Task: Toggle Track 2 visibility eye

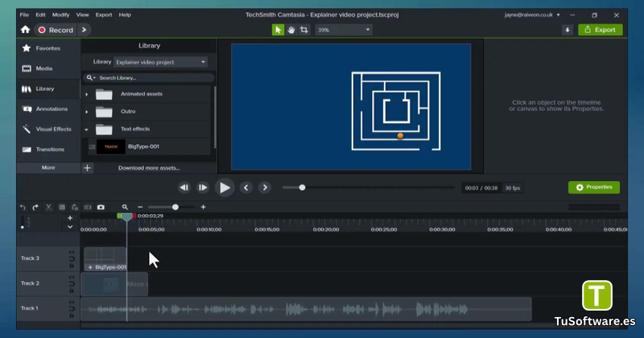Action: tap(72, 277)
